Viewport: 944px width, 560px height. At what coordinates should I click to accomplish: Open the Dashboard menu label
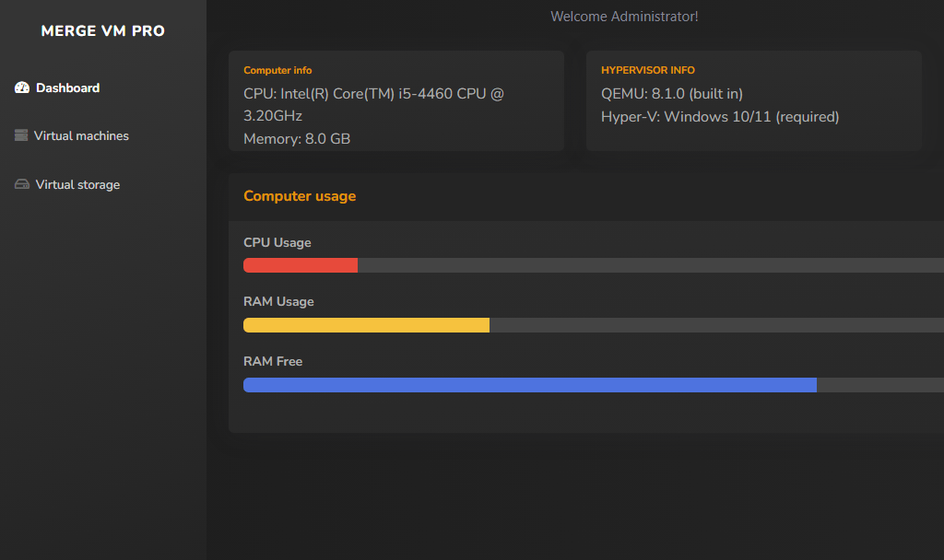tap(67, 88)
